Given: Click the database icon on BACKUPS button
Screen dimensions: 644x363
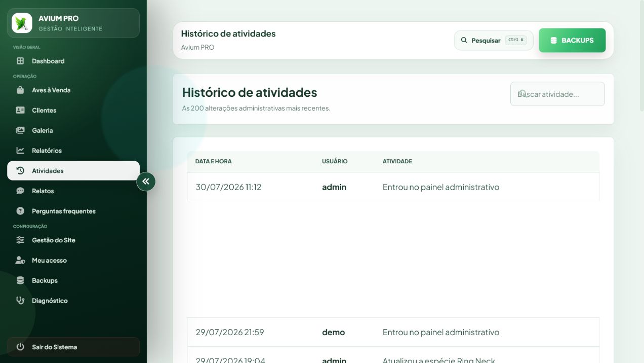Looking at the screenshot, I should tap(554, 40).
